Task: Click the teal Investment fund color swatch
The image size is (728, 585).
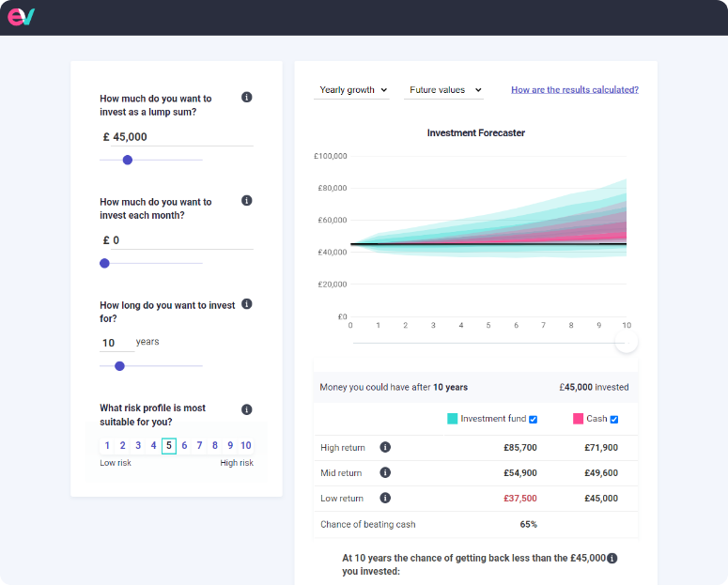Action: (452, 419)
